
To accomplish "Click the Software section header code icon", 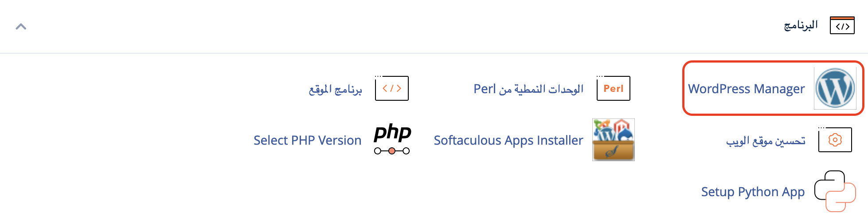I will click(842, 25).
